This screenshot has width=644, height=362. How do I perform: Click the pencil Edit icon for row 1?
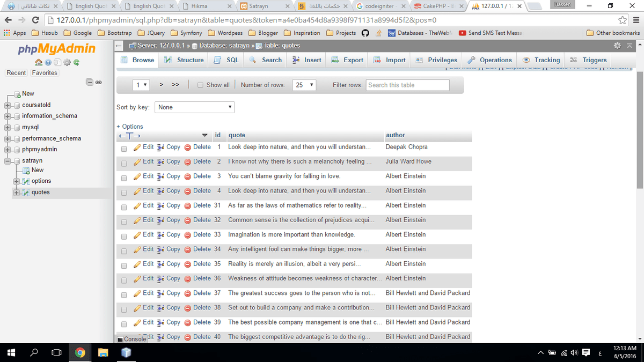click(x=137, y=147)
